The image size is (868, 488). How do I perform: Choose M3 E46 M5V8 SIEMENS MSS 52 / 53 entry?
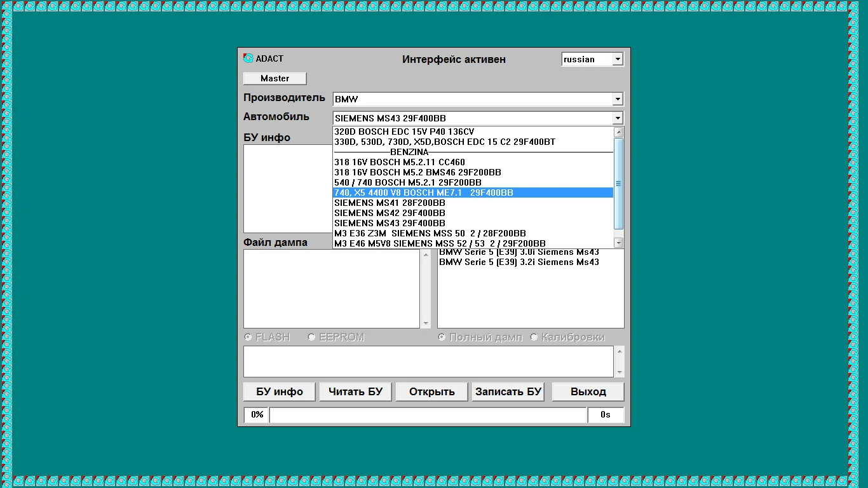pyautogui.click(x=473, y=243)
